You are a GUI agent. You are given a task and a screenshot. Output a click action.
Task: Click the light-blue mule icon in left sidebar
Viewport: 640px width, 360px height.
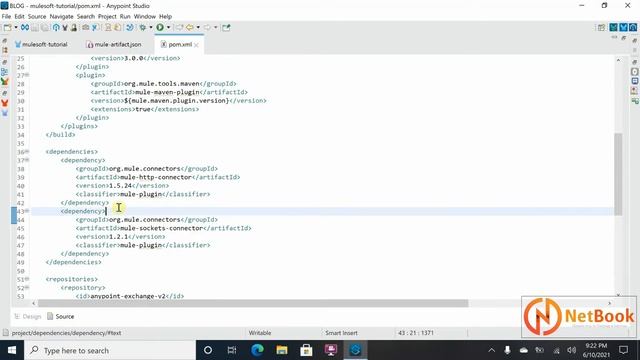click(x=5, y=113)
